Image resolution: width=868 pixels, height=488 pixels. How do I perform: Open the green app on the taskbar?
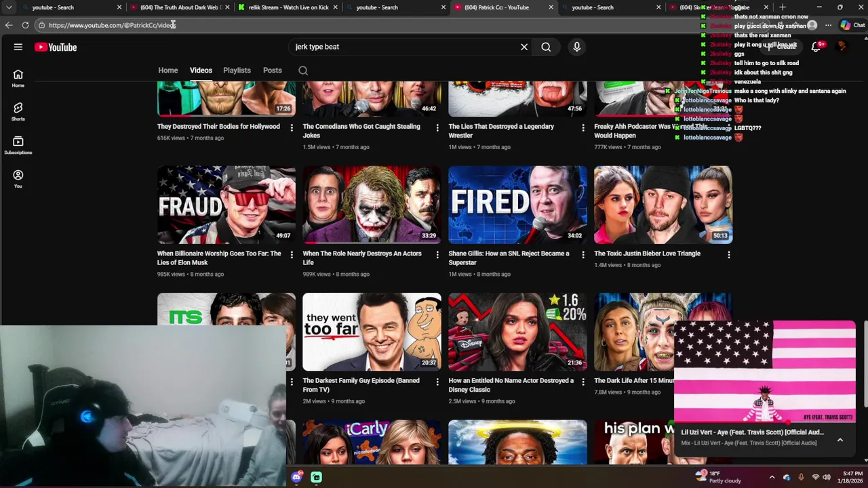coord(316,477)
